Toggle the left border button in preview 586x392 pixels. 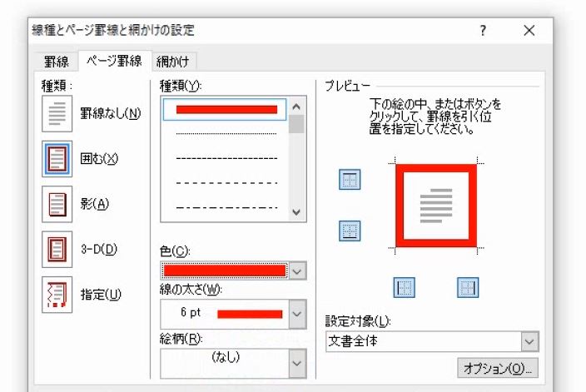[x=404, y=287]
